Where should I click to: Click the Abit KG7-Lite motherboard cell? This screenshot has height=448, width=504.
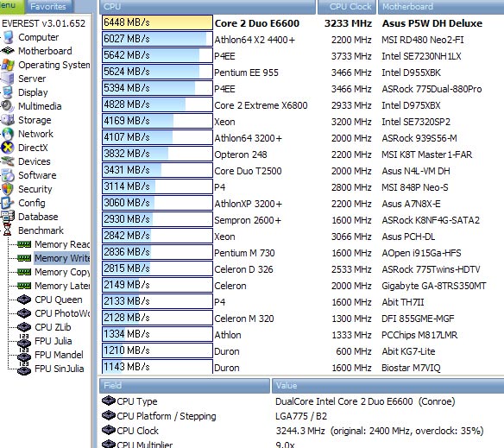coord(408,351)
